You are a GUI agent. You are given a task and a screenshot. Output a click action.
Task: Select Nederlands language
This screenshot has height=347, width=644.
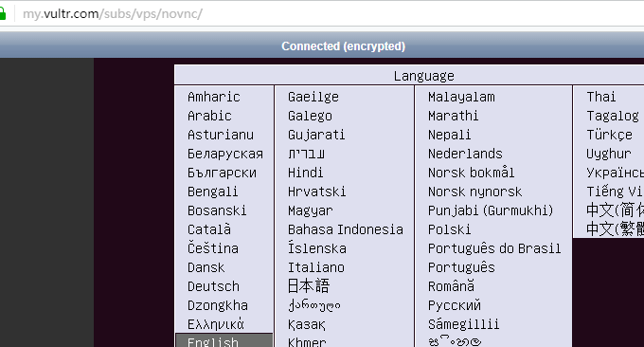click(x=465, y=154)
